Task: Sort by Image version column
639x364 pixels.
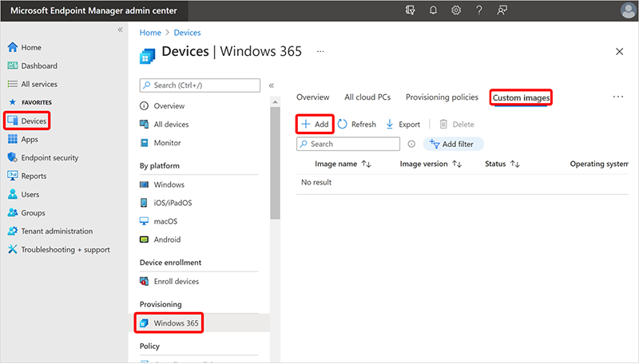Action: click(x=431, y=164)
